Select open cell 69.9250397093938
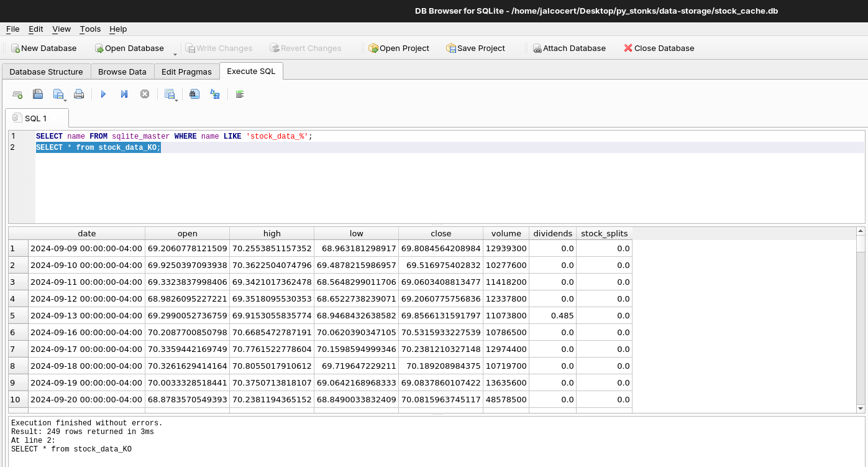This screenshot has height=467, width=868. click(x=187, y=265)
